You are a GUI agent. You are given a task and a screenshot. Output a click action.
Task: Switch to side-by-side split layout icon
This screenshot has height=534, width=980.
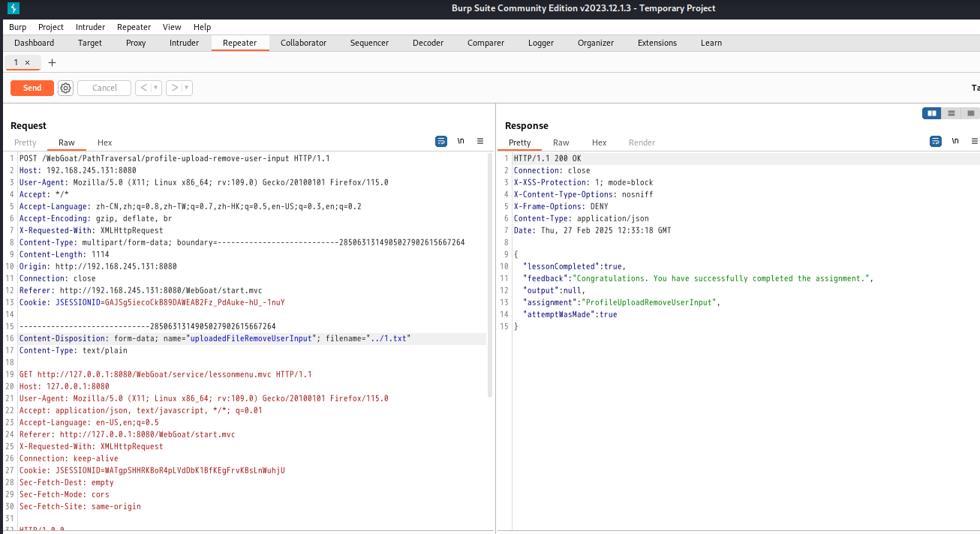pyautogui.click(x=931, y=113)
